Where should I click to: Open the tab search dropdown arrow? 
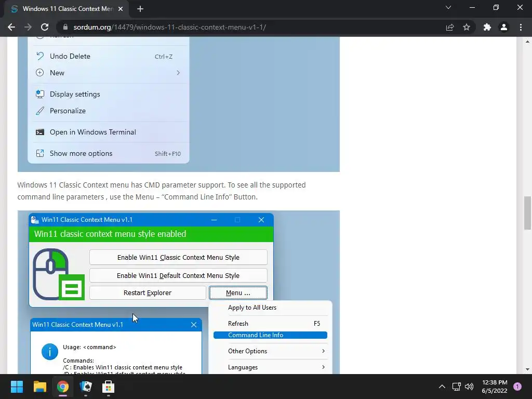(448, 7)
